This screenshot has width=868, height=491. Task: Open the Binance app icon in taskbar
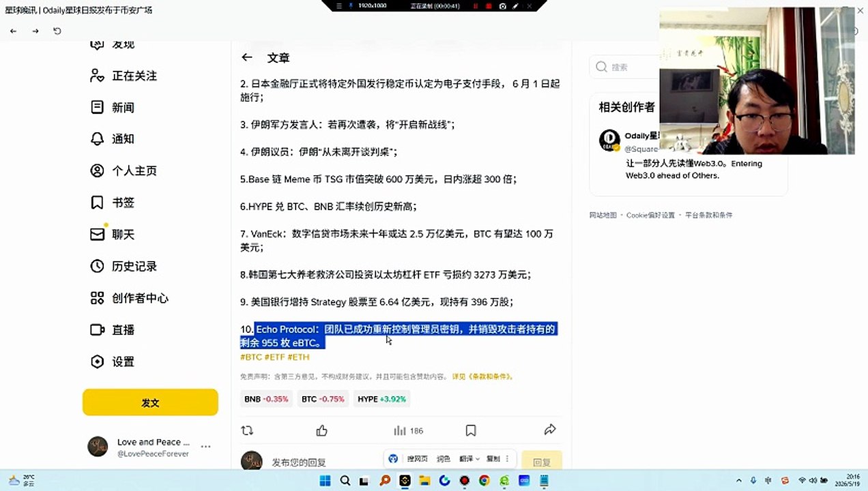click(405, 480)
